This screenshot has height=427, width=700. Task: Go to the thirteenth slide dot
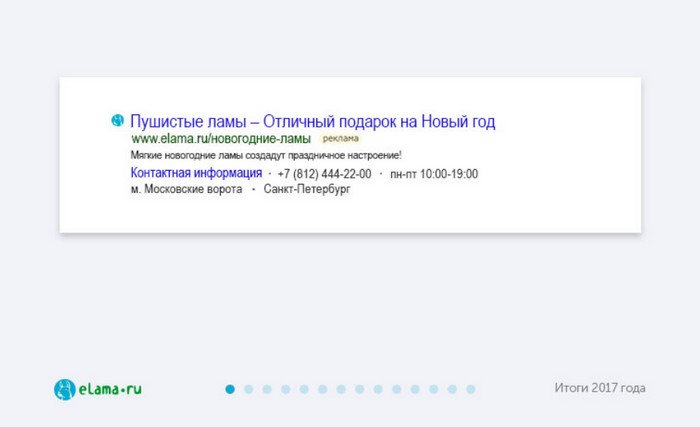(x=452, y=389)
